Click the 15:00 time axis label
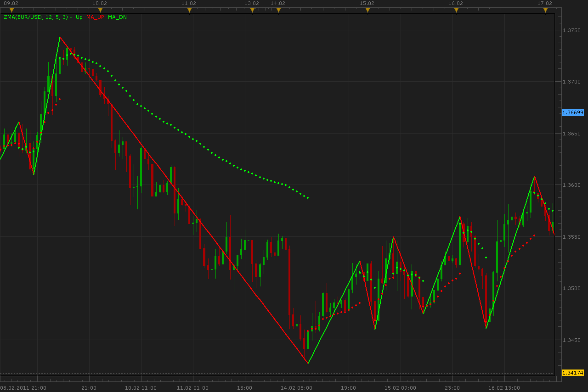The height and width of the screenshot is (392, 588). [244, 388]
